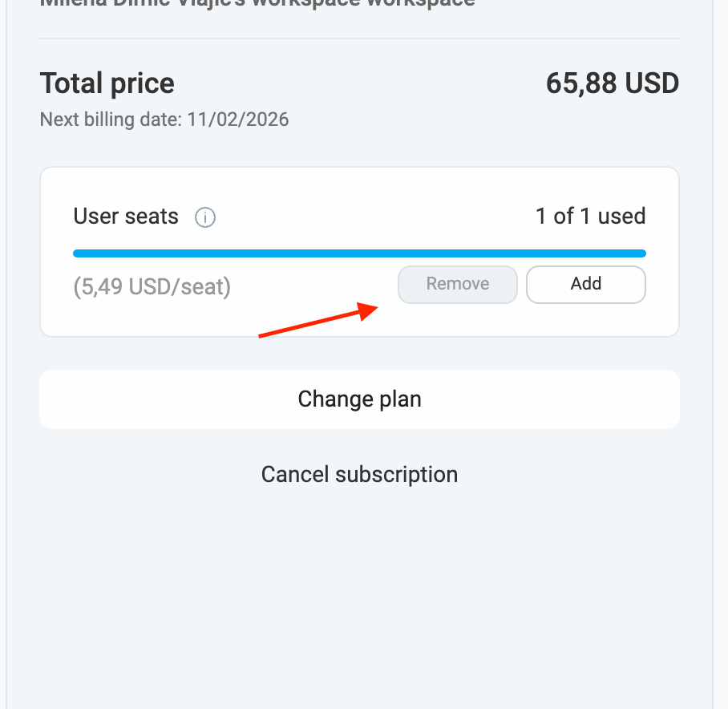Click the 65,88 USD total amount
The image size is (728, 709).
(x=613, y=83)
